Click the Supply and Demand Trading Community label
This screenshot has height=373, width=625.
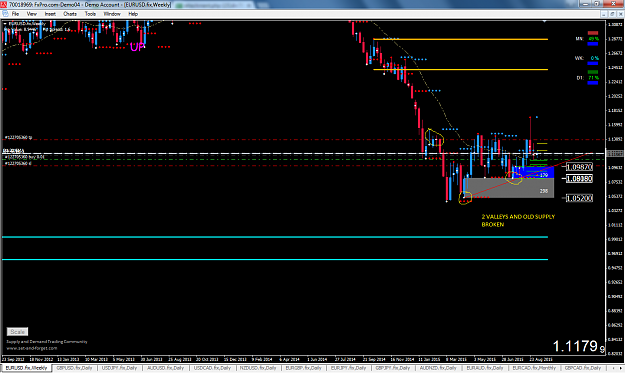(47, 342)
